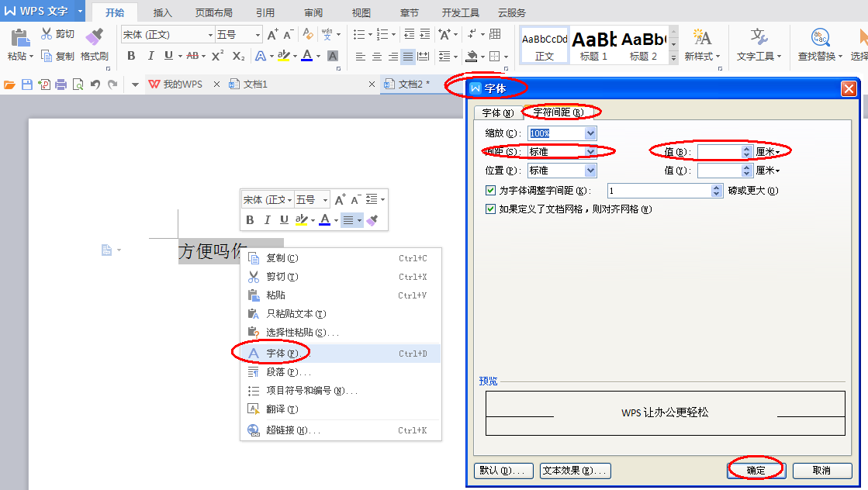Open the ribbon font size (五号) dropdown
The image size is (868, 490).
258,35
